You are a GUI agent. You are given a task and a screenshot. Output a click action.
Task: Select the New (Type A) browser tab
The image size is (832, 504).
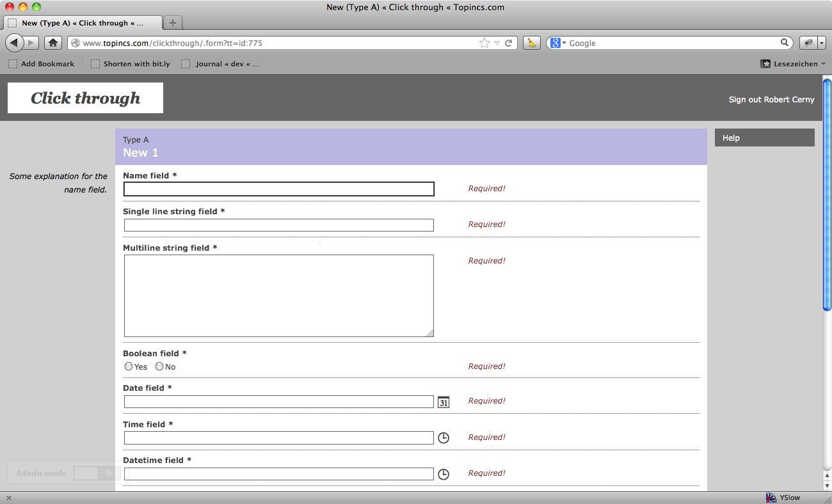(x=82, y=23)
